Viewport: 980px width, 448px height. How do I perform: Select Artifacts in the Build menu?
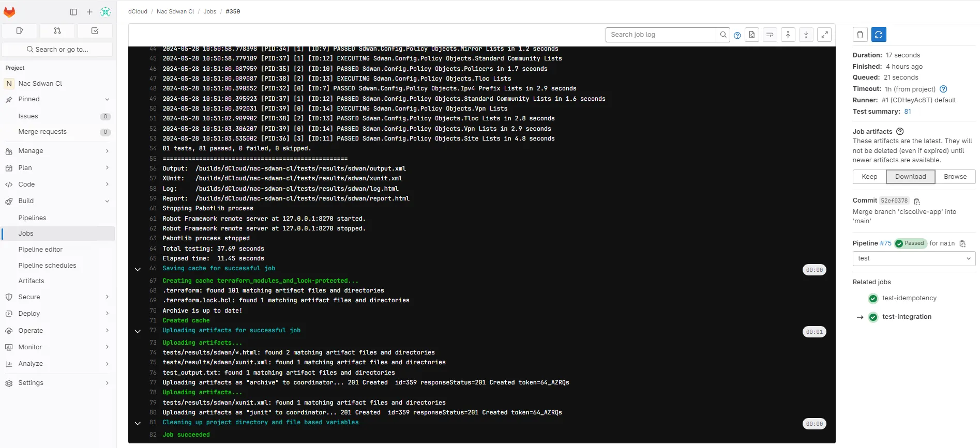[x=32, y=281]
